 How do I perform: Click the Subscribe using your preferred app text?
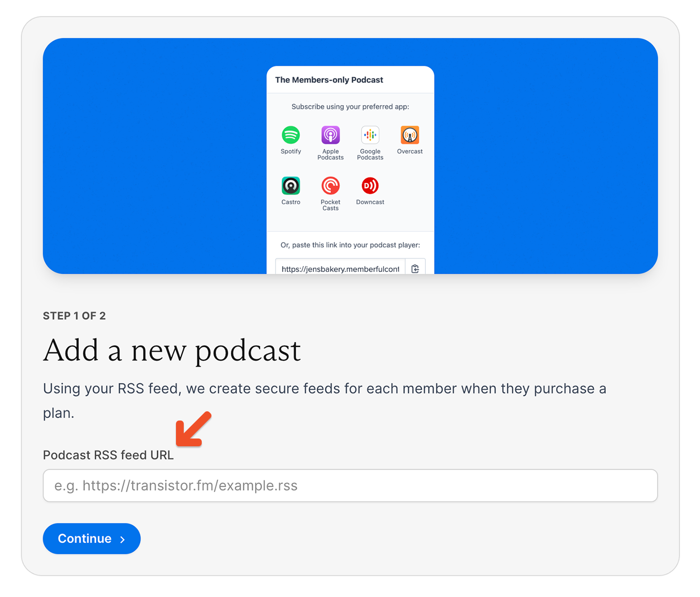tap(350, 106)
